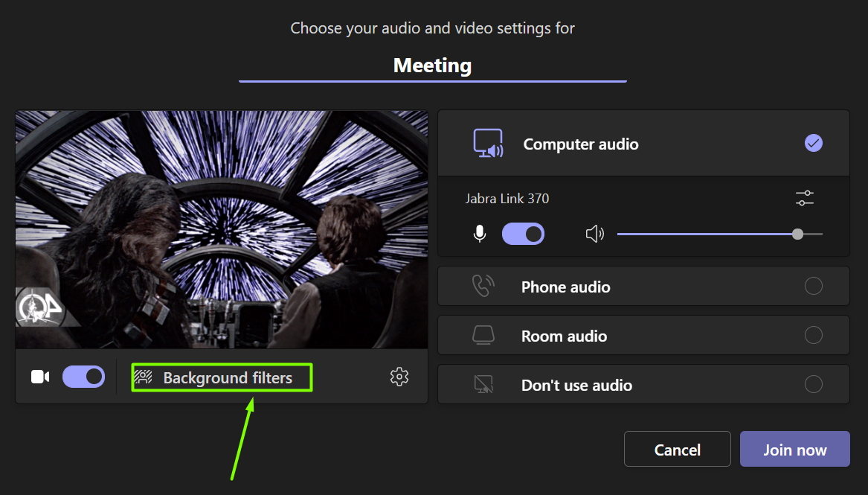
Task: Click the camera icon beside video toggle
Action: coord(40,377)
